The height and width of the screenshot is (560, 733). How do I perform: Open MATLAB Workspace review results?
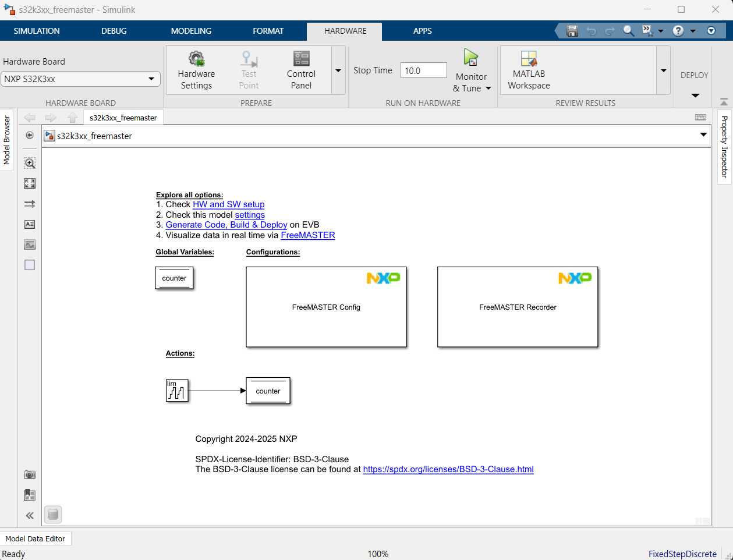[529, 70]
